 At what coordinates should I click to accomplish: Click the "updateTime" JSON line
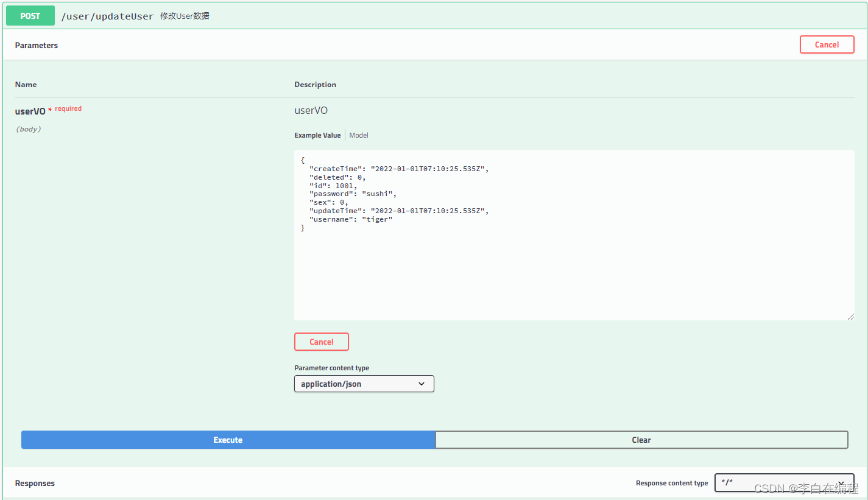click(399, 211)
